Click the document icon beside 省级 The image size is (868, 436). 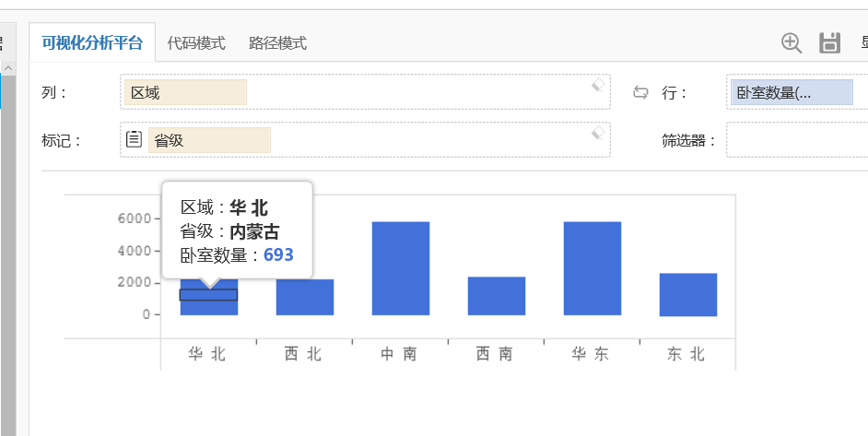click(134, 139)
